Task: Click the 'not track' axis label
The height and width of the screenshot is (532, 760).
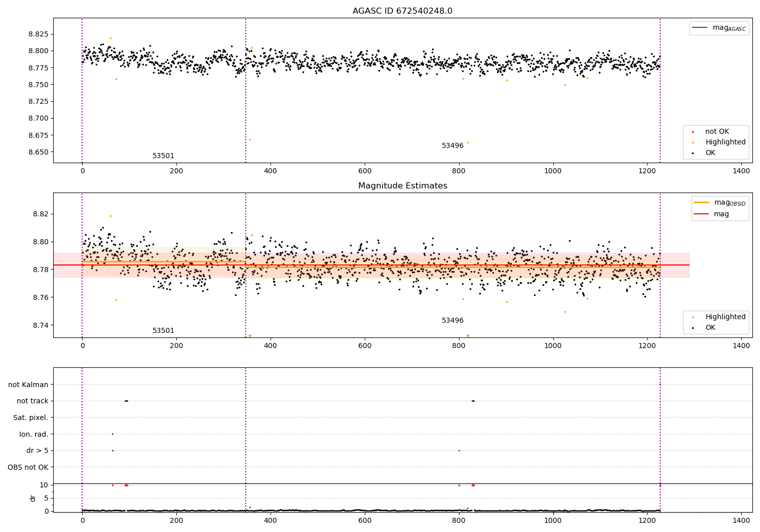Action: click(32, 401)
